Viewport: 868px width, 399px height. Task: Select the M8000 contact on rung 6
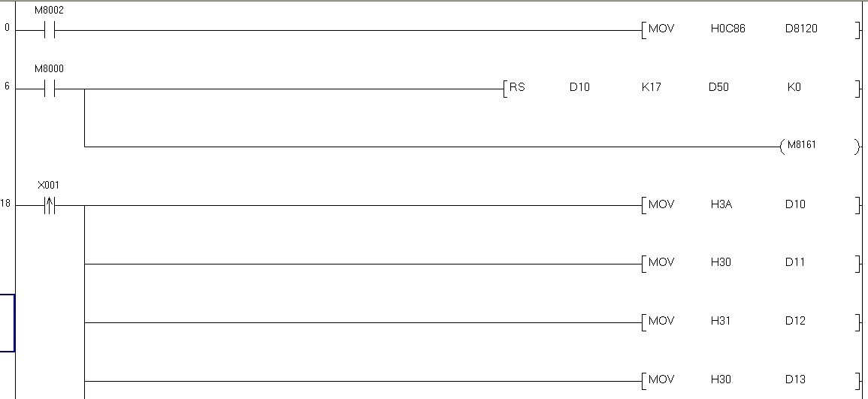pos(50,89)
